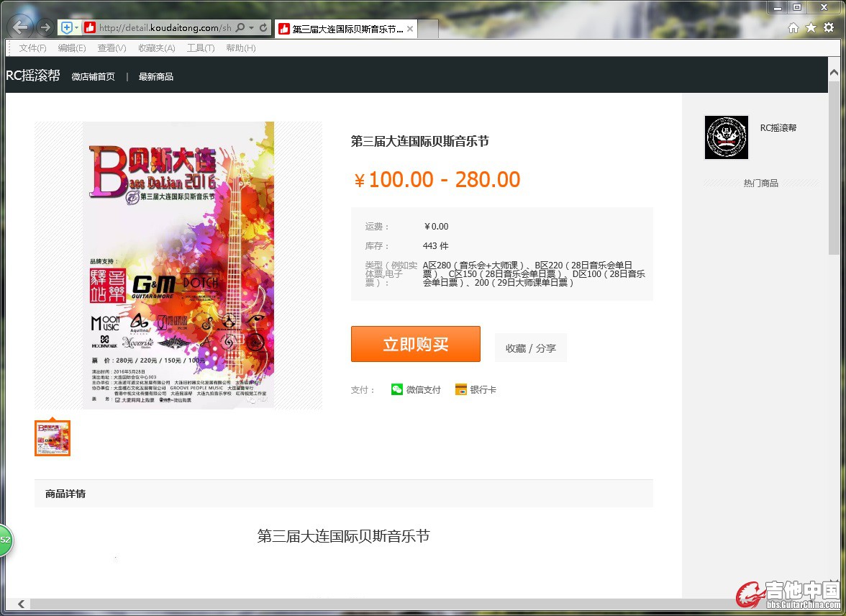This screenshot has height=616, width=846.
Task: Click the blue shield security icon
Action: pos(67,28)
